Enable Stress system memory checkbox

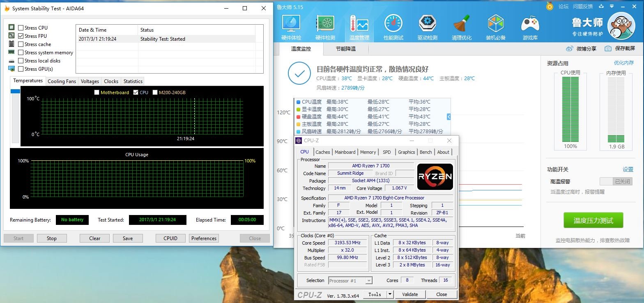[21, 52]
